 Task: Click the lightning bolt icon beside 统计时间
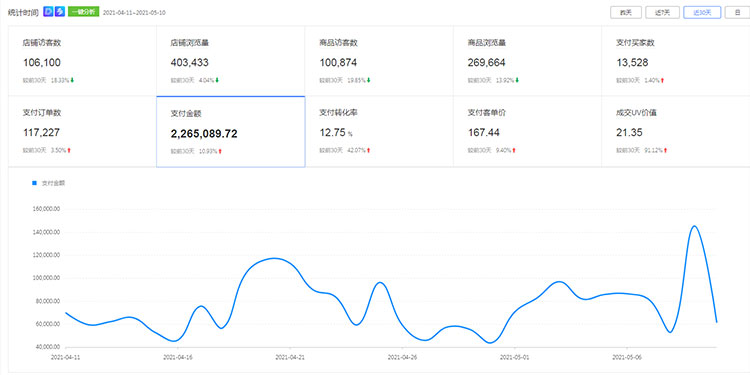point(60,12)
